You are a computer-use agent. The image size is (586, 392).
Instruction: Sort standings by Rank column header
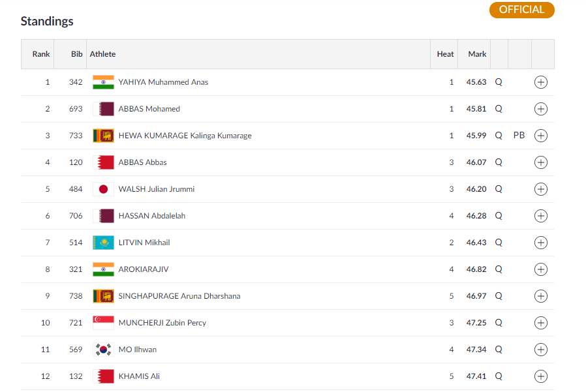41,54
